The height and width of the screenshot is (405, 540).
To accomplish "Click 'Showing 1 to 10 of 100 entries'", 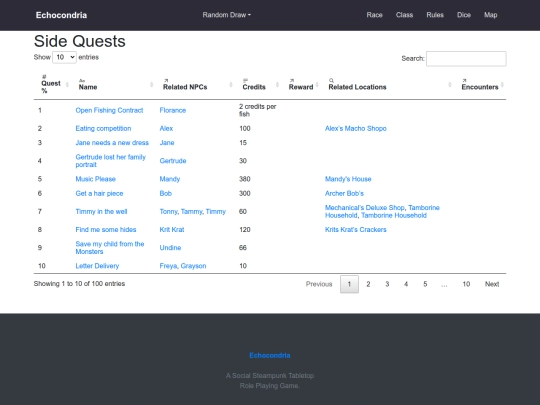I will (79, 284).
